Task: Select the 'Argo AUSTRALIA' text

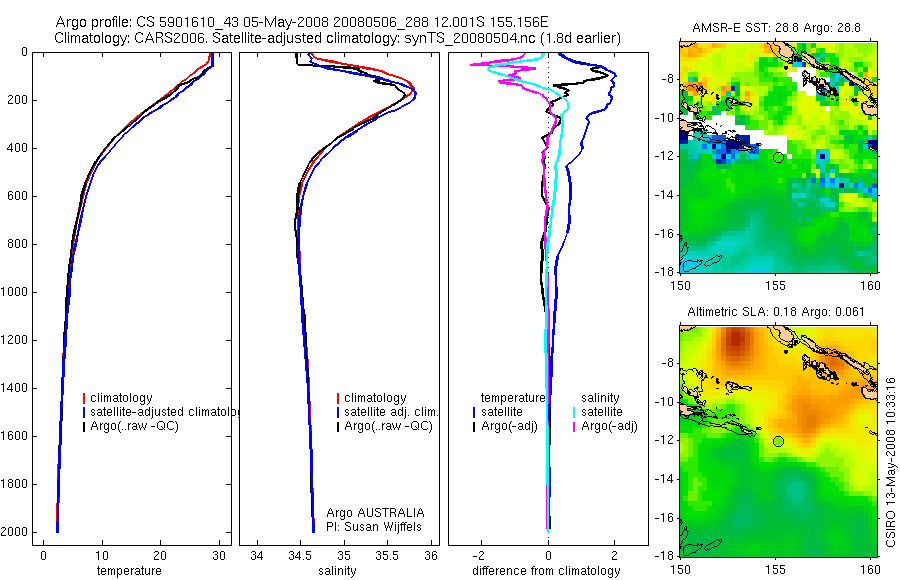Action: [375, 513]
